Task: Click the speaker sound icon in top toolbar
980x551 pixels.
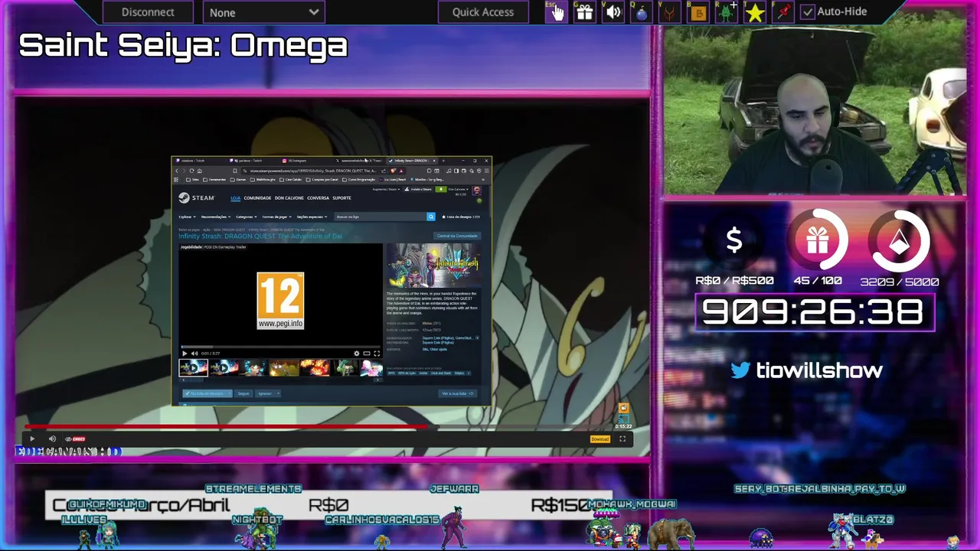Action: 613,11
